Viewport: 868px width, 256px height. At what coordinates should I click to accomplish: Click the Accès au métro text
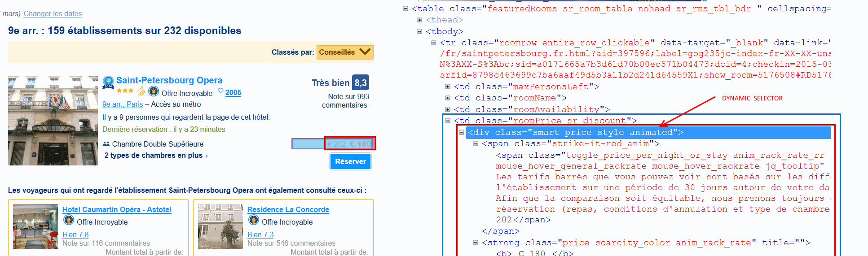tap(176, 104)
